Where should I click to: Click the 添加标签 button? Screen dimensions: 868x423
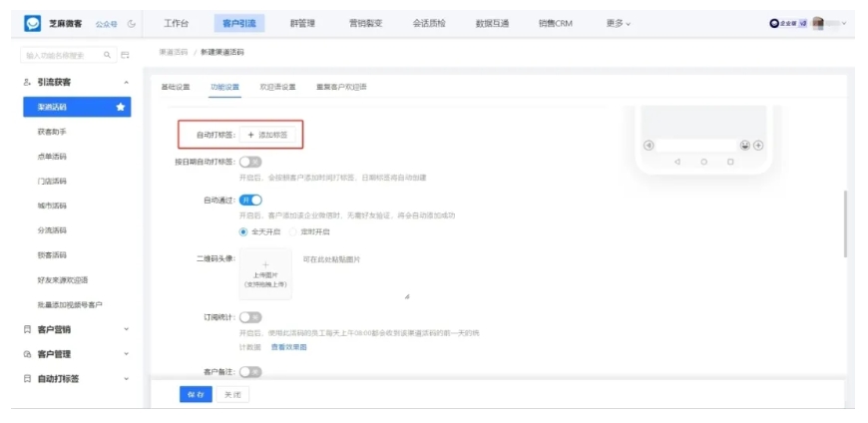click(x=267, y=135)
